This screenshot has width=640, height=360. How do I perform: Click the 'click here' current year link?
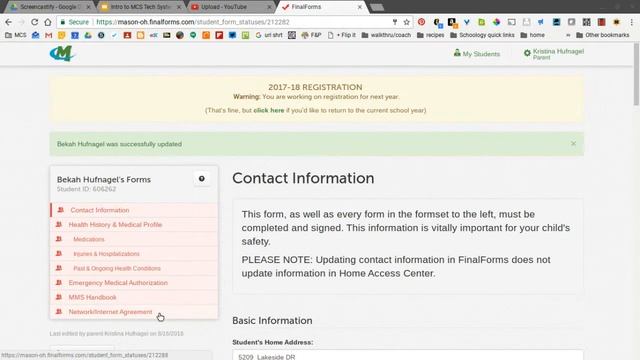(269, 110)
